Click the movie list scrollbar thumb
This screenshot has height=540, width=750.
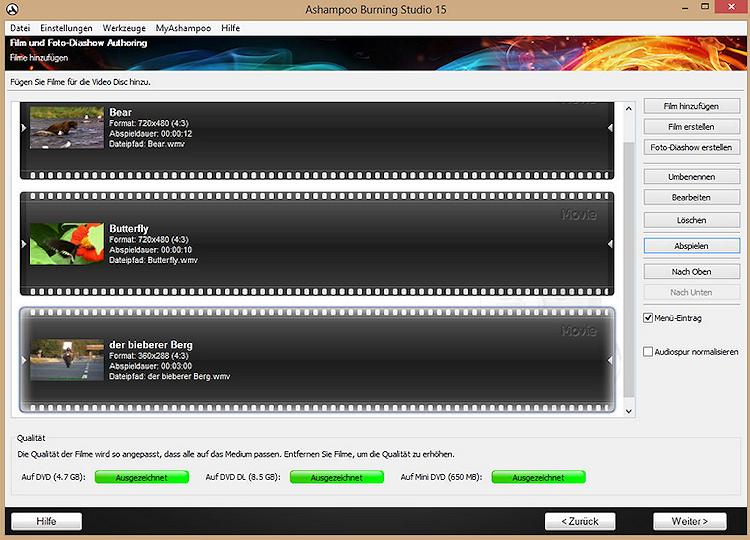coord(629,269)
